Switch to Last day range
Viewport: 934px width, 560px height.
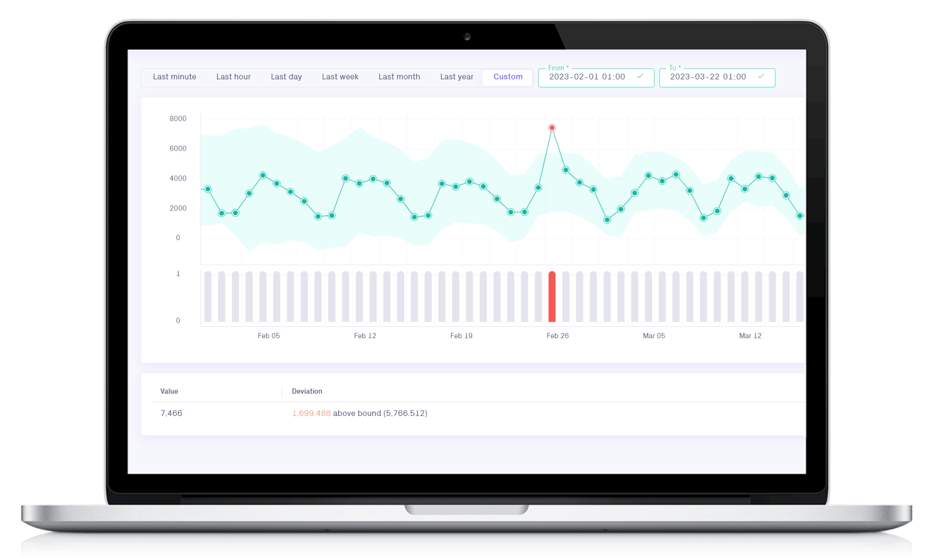pyautogui.click(x=286, y=77)
